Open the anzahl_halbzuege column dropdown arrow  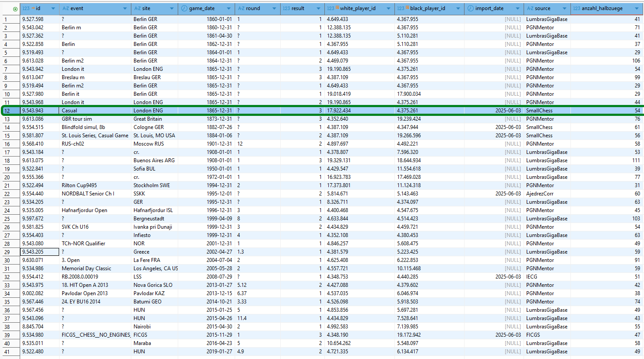pyautogui.click(x=637, y=9)
